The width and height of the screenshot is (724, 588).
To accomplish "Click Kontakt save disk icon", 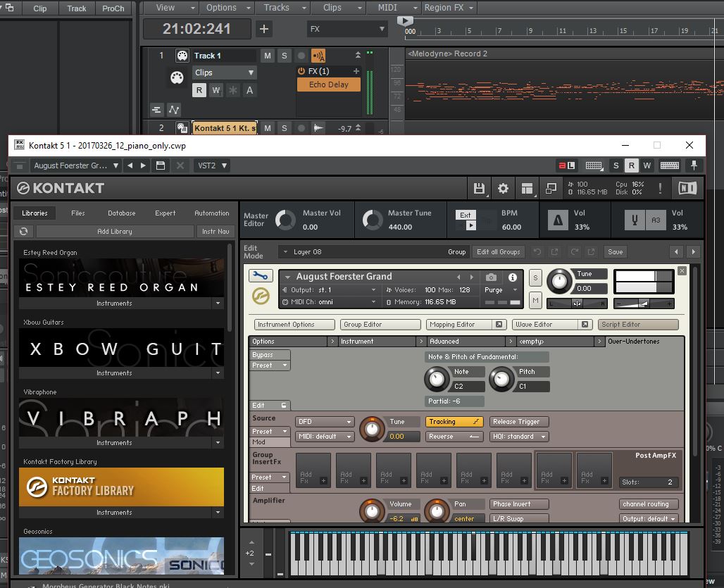I will click(479, 188).
